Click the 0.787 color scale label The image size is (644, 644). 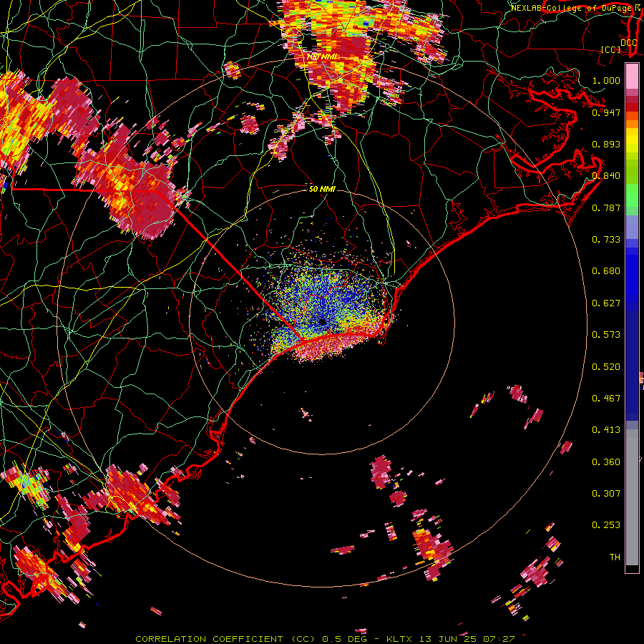pyautogui.click(x=606, y=208)
